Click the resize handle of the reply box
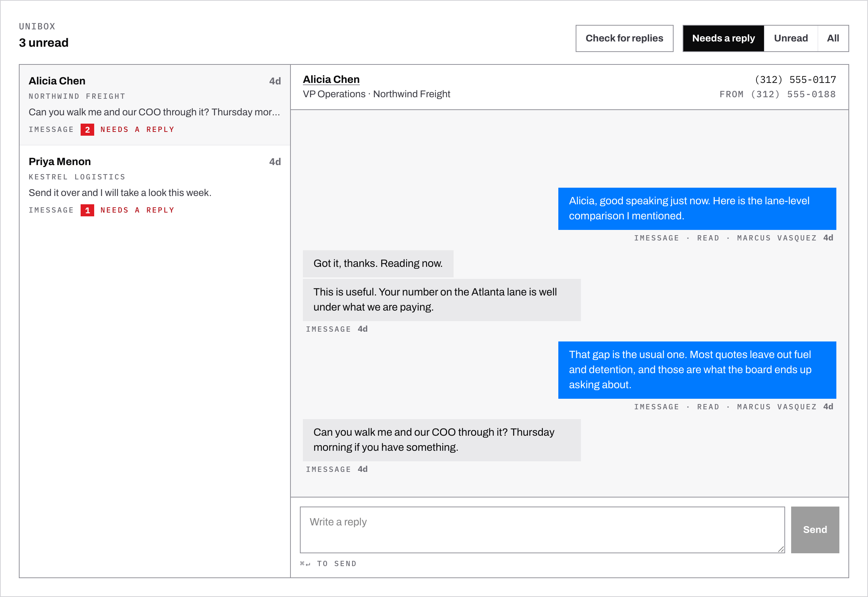 tap(781, 549)
